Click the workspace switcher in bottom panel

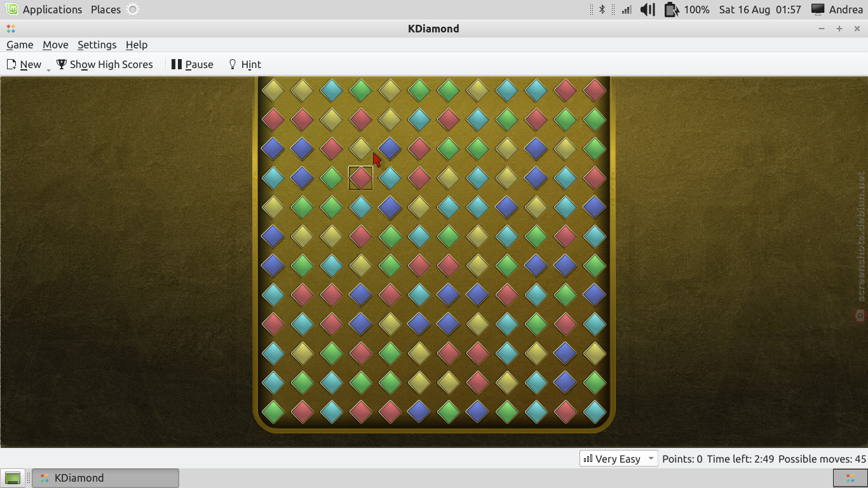[850, 478]
